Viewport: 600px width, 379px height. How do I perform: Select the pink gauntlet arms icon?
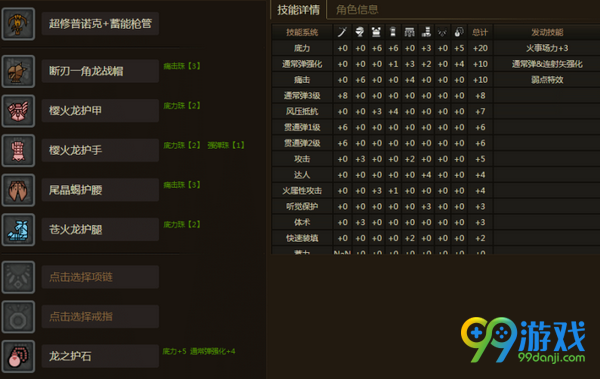click(18, 150)
